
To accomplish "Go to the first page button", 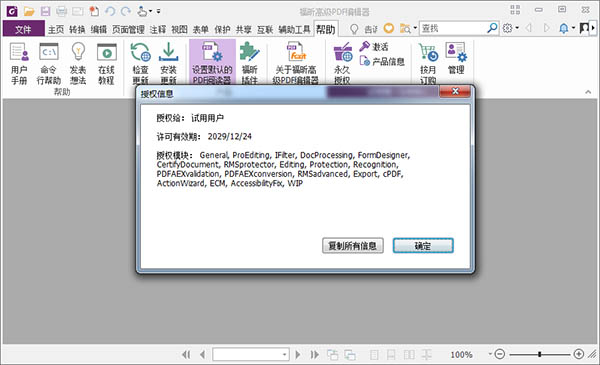I will 186,355.
